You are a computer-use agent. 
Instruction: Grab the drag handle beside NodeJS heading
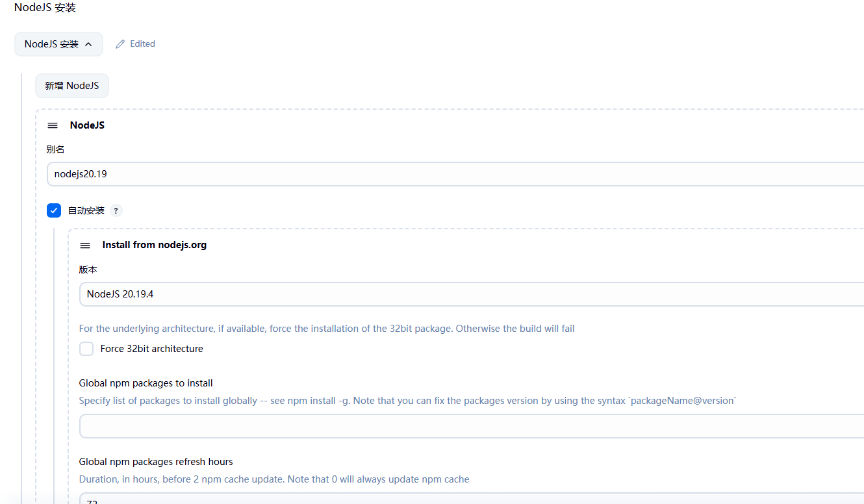(53, 125)
